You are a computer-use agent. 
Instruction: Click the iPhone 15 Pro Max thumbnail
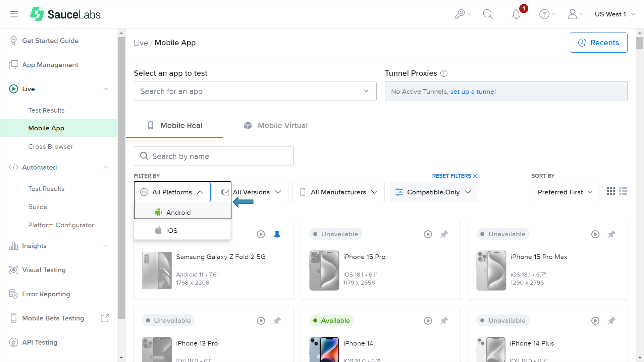pos(491,270)
